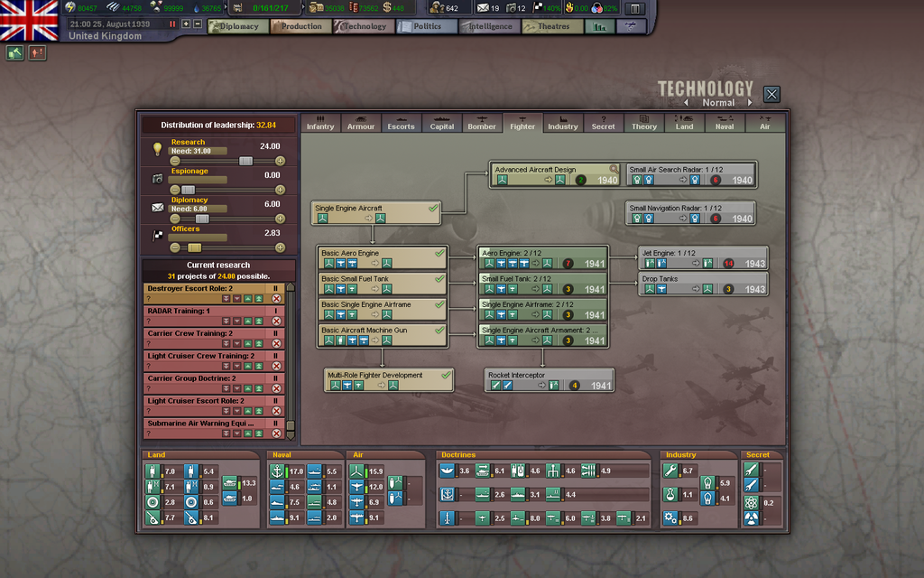The image size is (924, 578).
Task: Click the messages envelope icon showing 19
Action: click(483, 7)
